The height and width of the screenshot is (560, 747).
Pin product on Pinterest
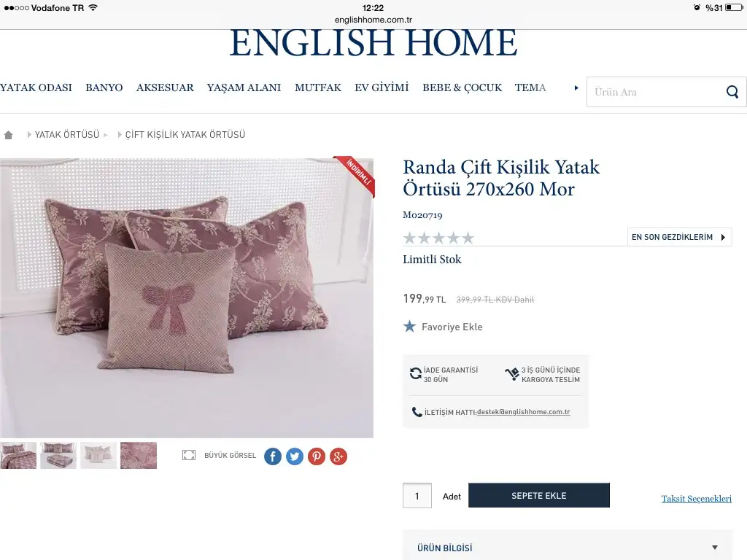[x=317, y=456]
